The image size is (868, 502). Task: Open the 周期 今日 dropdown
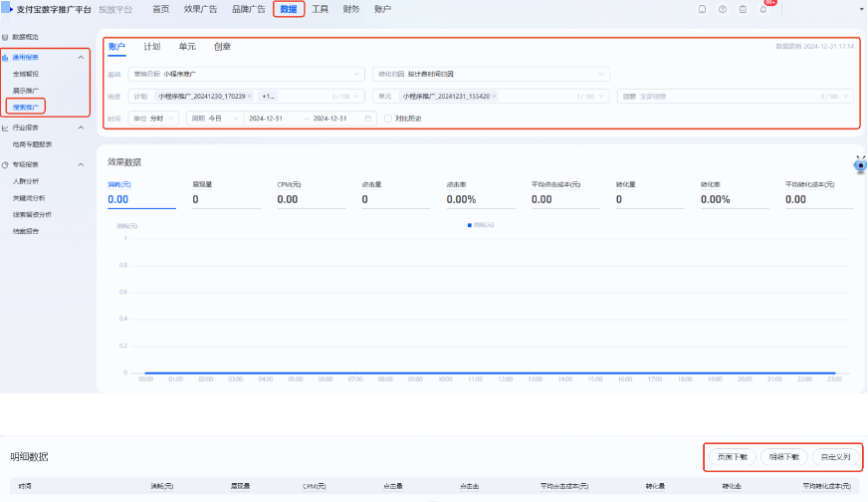coord(214,119)
